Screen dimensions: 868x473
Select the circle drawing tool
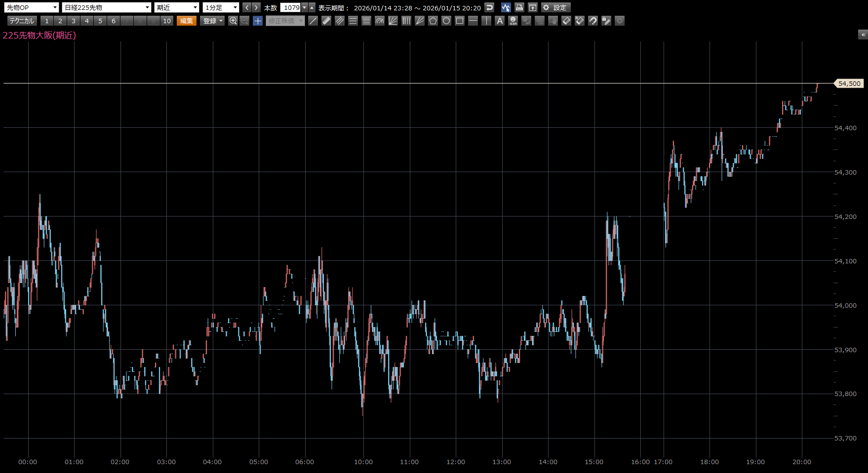pyautogui.click(x=446, y=21)
